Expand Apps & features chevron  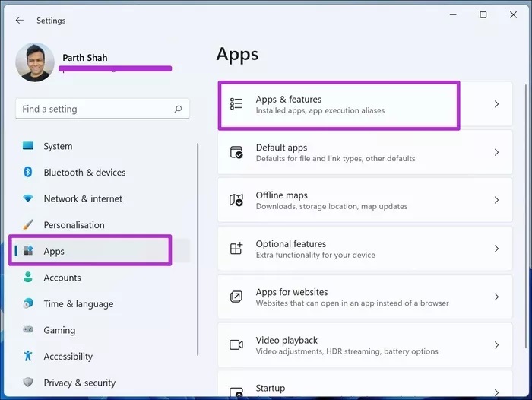tap(496, 104)
